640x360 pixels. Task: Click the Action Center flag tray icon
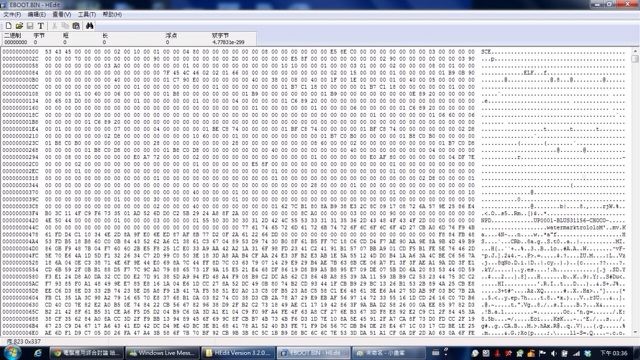tap(542, 353)
